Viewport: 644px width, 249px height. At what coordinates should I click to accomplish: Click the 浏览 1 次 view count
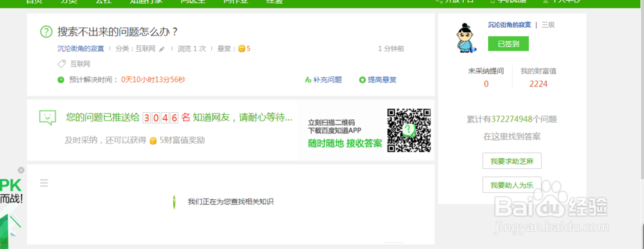click(192, 49)
